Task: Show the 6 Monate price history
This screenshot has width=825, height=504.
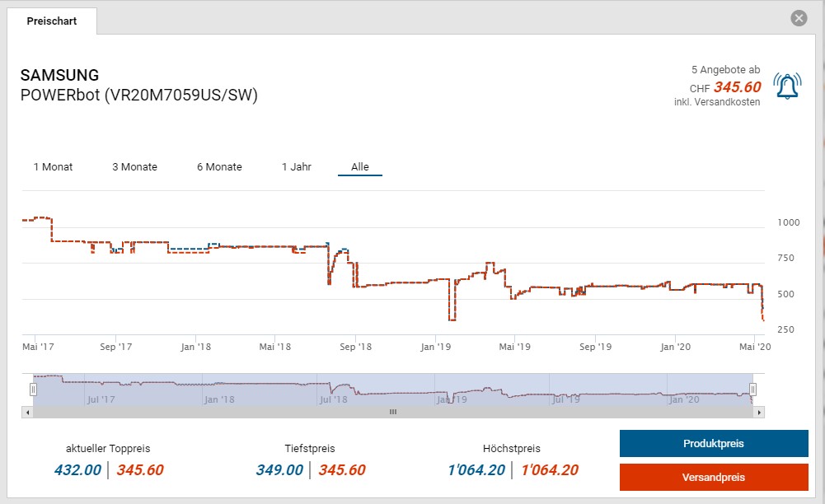Action: (219, 167)
